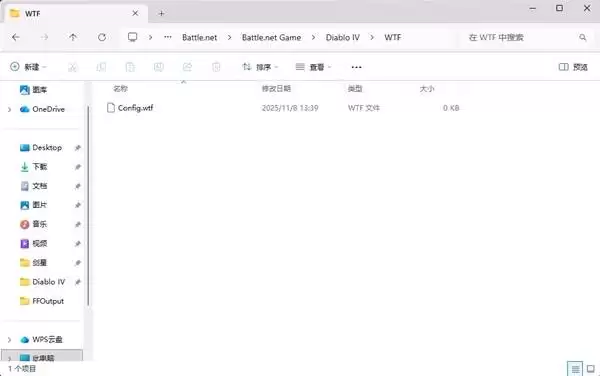This screenshot has width=600, height=376.
Task: Open the See more ellipsis menu
Action: (x=356, y=67)
